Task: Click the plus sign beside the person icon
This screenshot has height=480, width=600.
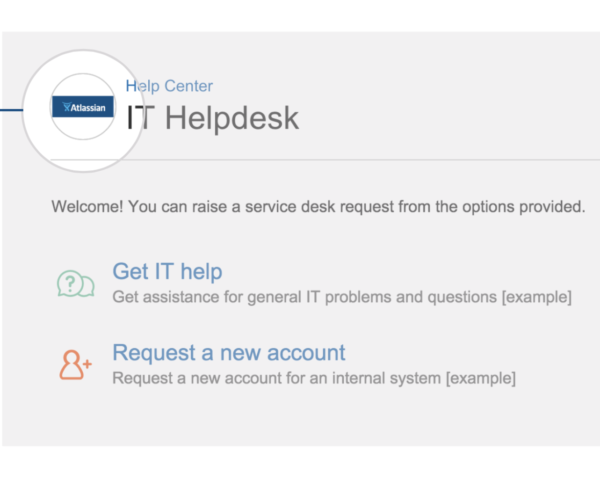Action: (87, 363)
